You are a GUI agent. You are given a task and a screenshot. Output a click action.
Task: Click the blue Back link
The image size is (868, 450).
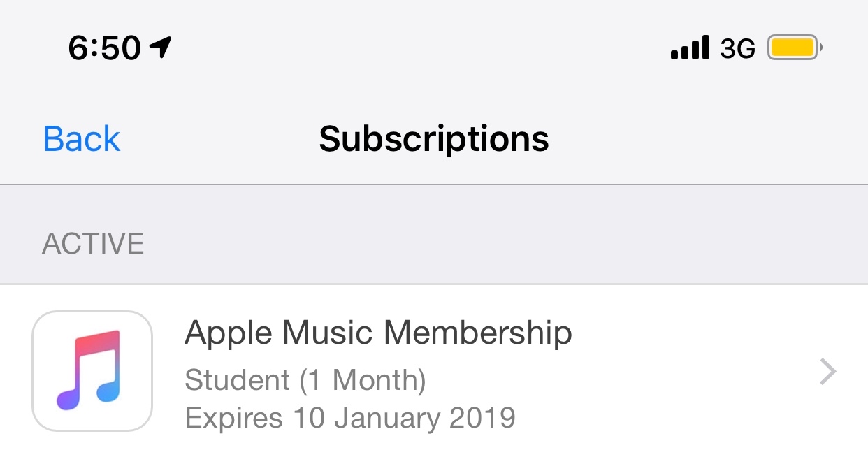point(82,138)
